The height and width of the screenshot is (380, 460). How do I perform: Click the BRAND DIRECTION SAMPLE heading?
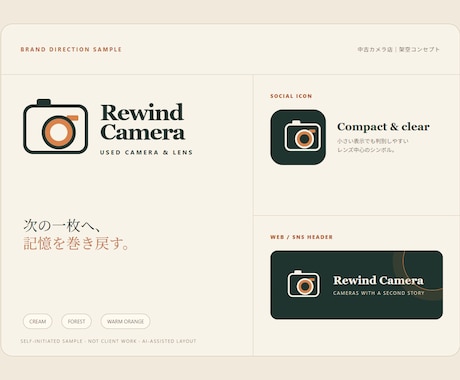(71, 49)
